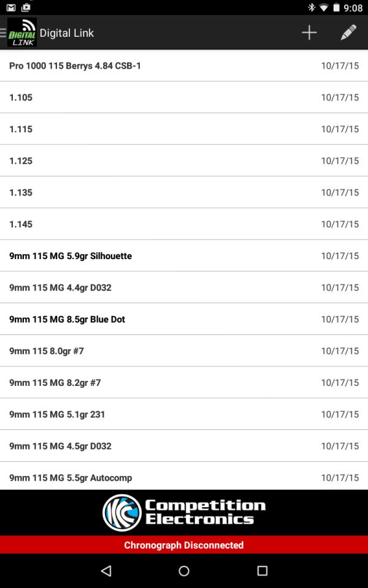Tap the plus icon to add entry

(x=309, y=33)
